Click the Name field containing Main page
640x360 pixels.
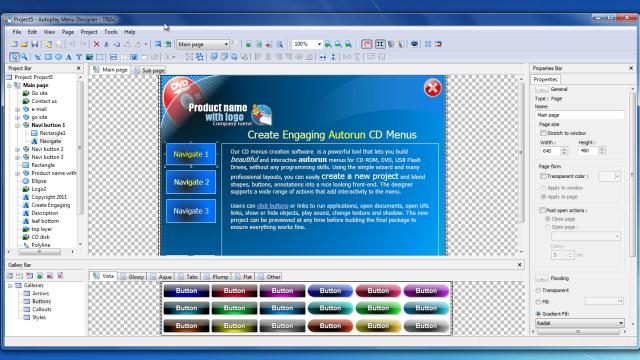580,115
